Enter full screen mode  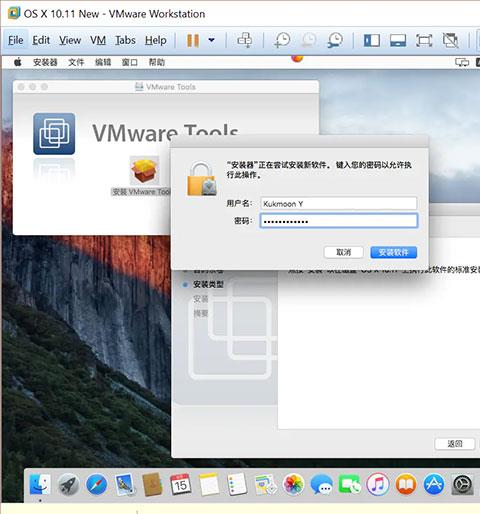click(x=424, y=41)
